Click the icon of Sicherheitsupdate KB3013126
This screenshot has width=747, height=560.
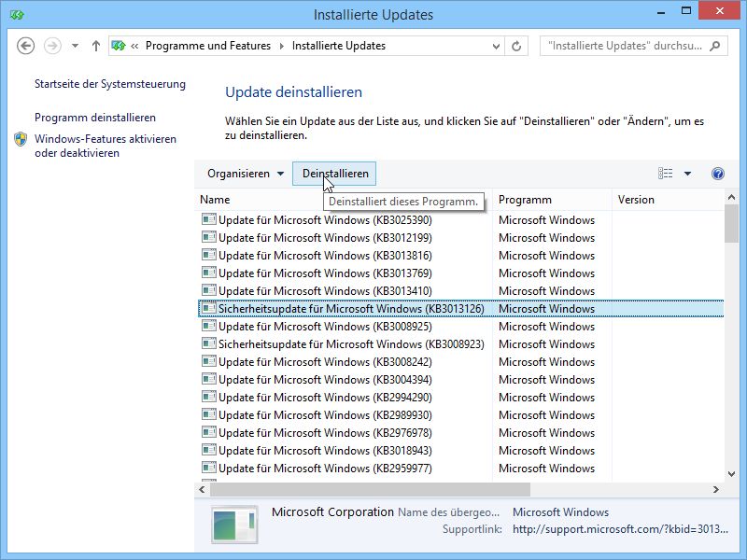pos(208,308)
